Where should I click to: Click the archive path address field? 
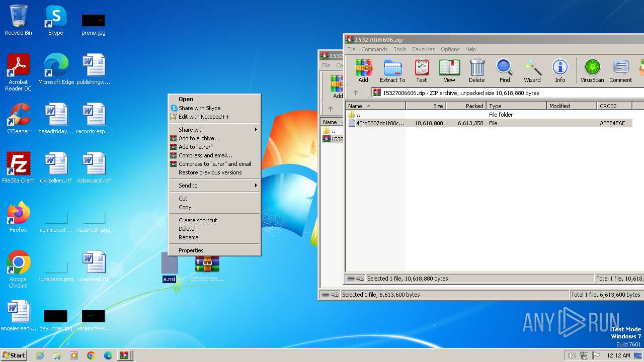(x=508, y=93)
